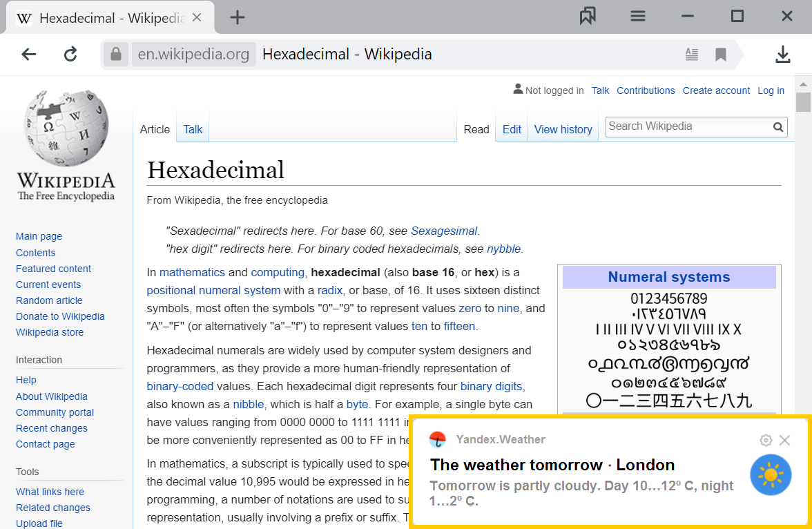
Task: Follow the fifteen link
Action: (x=459, y=327)
